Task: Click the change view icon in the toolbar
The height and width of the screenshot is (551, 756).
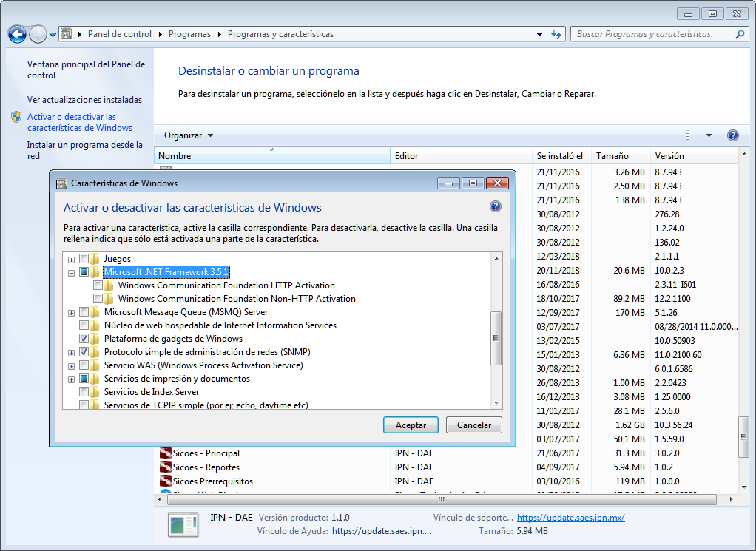Action: pos(692,135)
